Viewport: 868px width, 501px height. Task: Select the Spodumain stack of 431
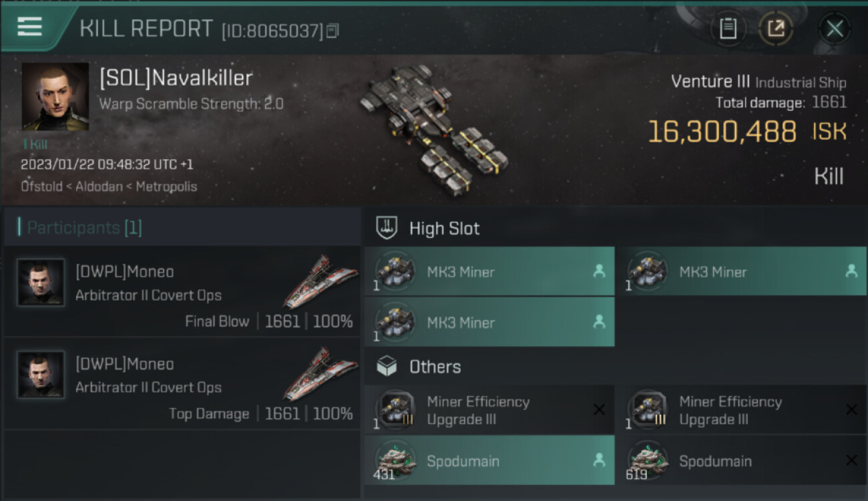[x=489, y=461]
